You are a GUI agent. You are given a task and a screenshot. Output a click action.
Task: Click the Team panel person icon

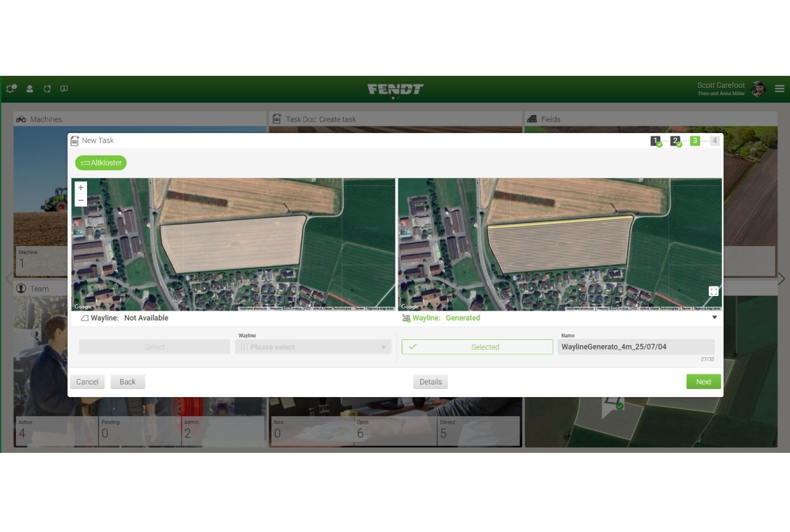(x=21, y=289)
